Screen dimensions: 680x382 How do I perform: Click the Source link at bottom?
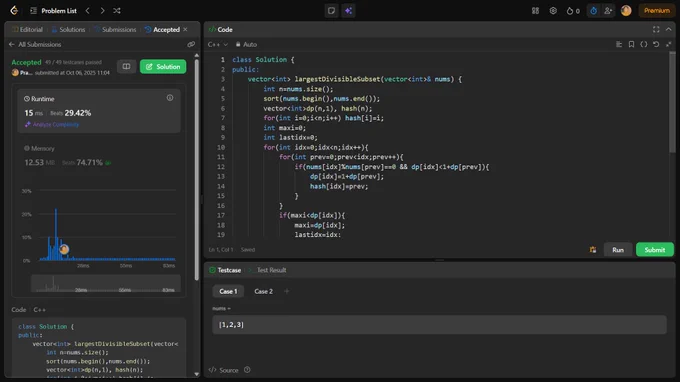pyautogui.click(x=224, y=370)
